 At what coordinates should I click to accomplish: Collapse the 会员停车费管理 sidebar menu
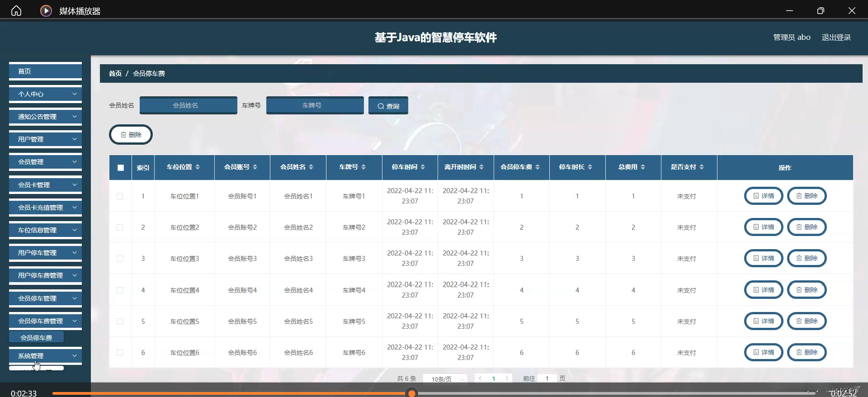pyautogui.click(x=45, y=321)
